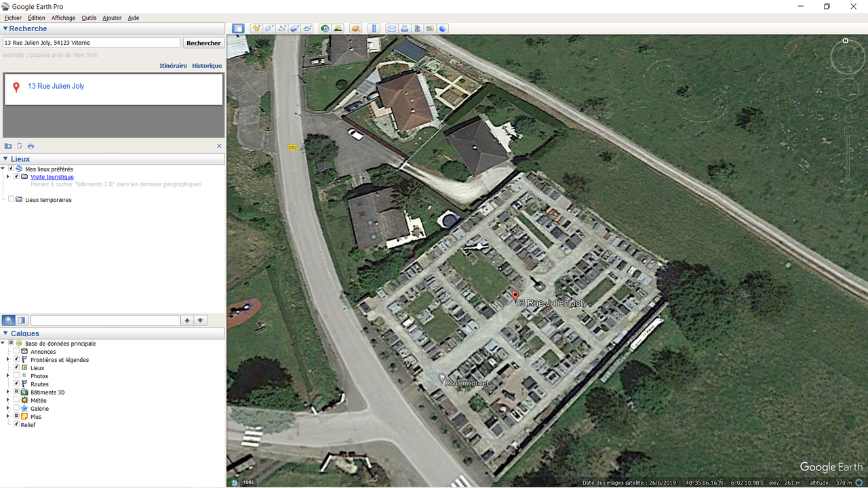Uncheck the Visite touristique checkbox
Viewport: 868px width, 488px height.
pyautogui.click(x=17, y=176)
